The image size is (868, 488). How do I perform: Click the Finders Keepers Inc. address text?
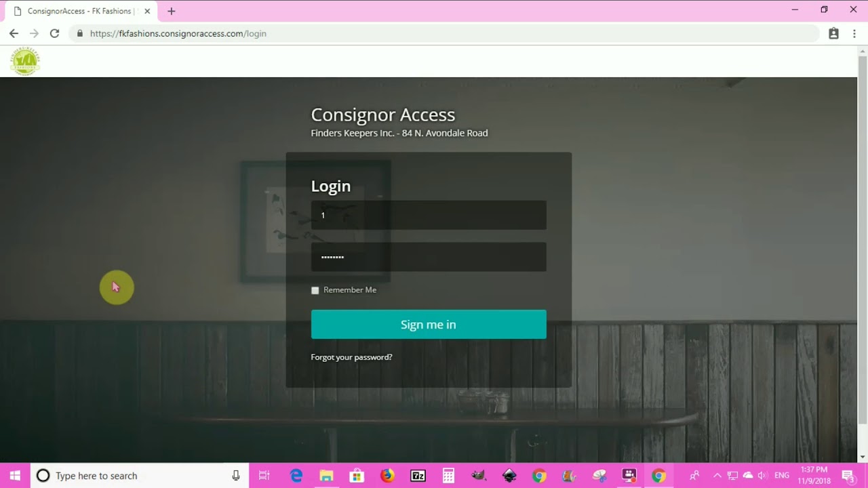(x=399, y=133)
